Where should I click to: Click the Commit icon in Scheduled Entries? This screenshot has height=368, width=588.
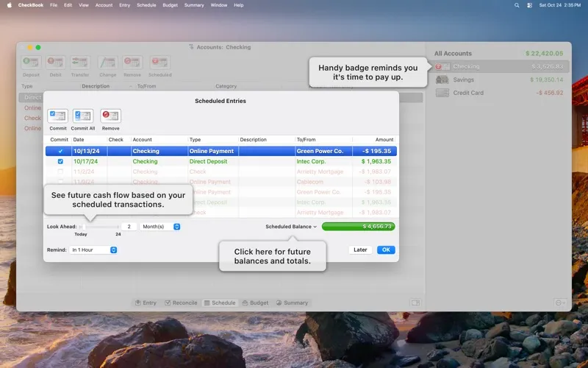58,116
